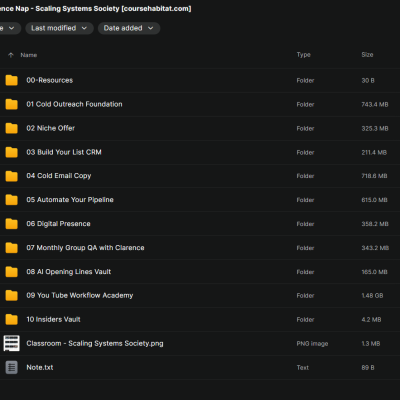The image size is (400, 400).
Task: Click the 1.48 GB size value
Action: click(372, 296)
